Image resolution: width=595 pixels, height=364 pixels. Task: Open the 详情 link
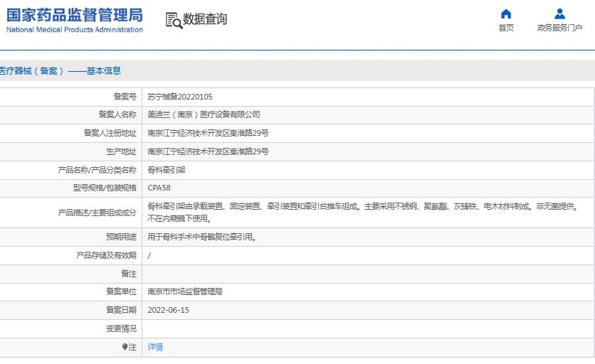point(155,347)
